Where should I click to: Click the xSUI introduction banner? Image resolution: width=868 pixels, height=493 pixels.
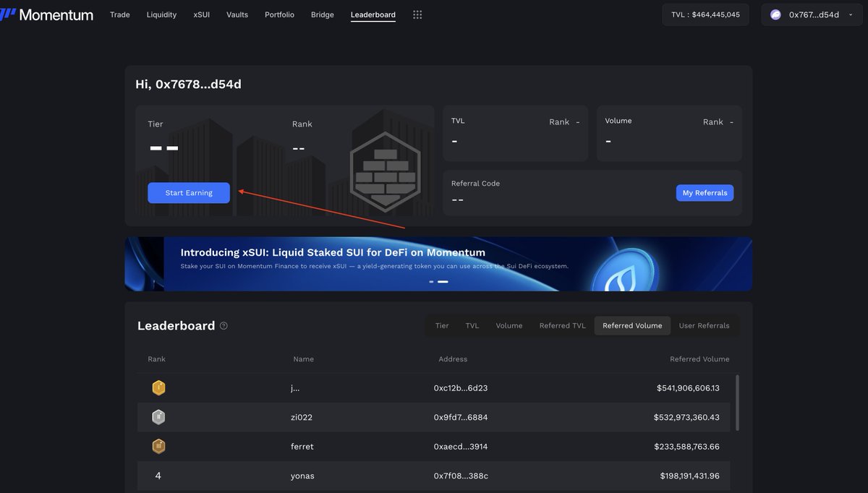click(x=438, y=264)
